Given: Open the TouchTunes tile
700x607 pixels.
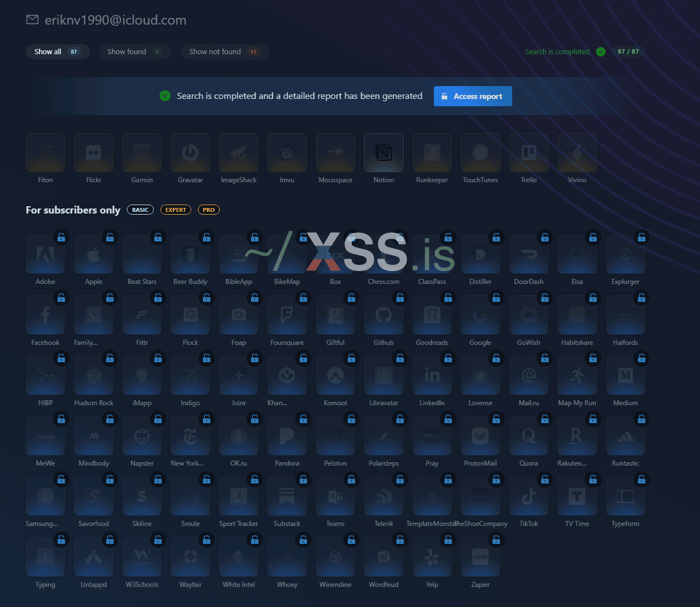Looking at the screenshot, I should [x=480, y=153].
